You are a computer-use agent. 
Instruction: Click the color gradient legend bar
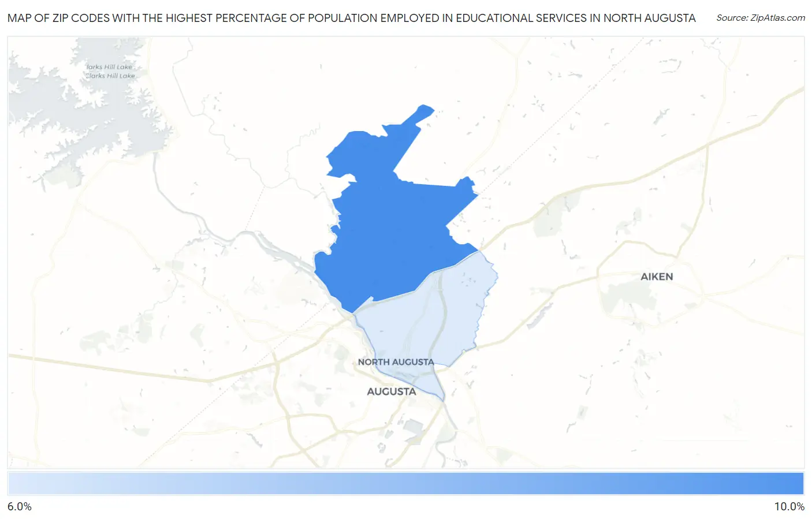coord(406,484)
